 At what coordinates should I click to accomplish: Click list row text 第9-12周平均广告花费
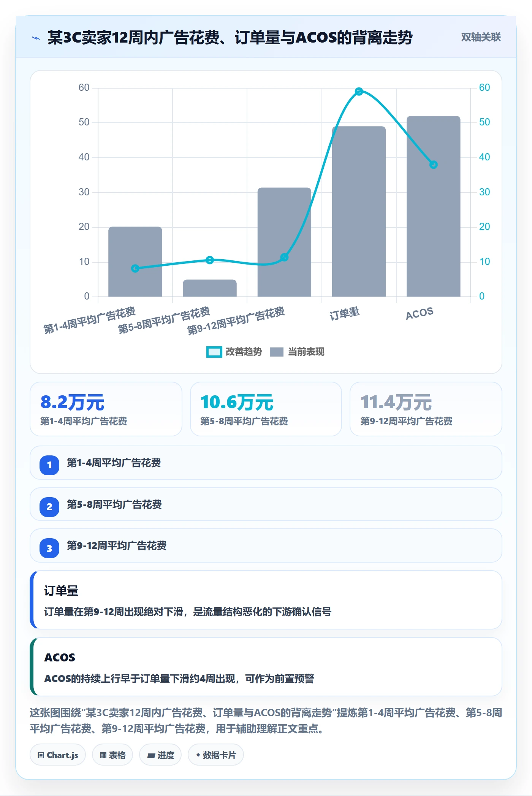117,546
